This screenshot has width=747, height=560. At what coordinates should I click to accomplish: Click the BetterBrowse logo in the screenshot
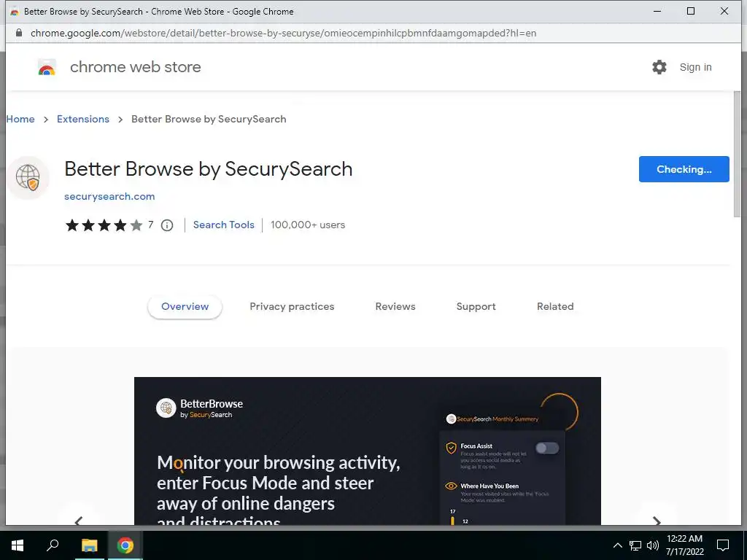tap(200, 408)
